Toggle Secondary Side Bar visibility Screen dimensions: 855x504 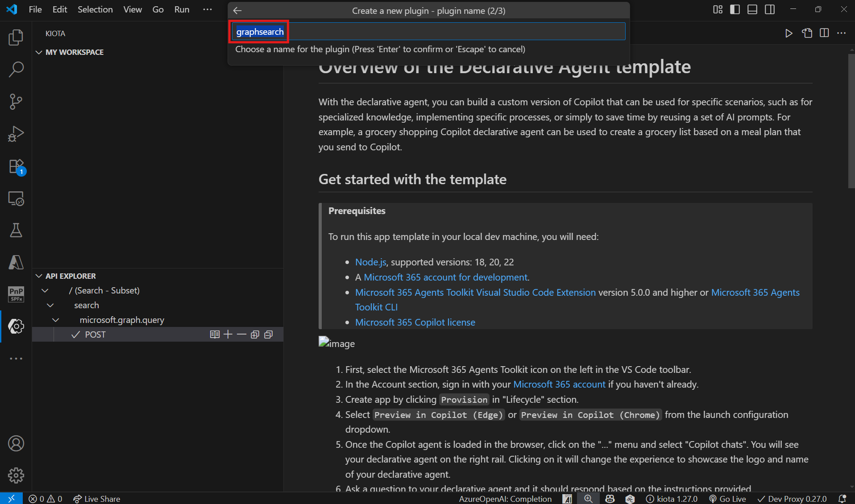(x=770, y=9)
